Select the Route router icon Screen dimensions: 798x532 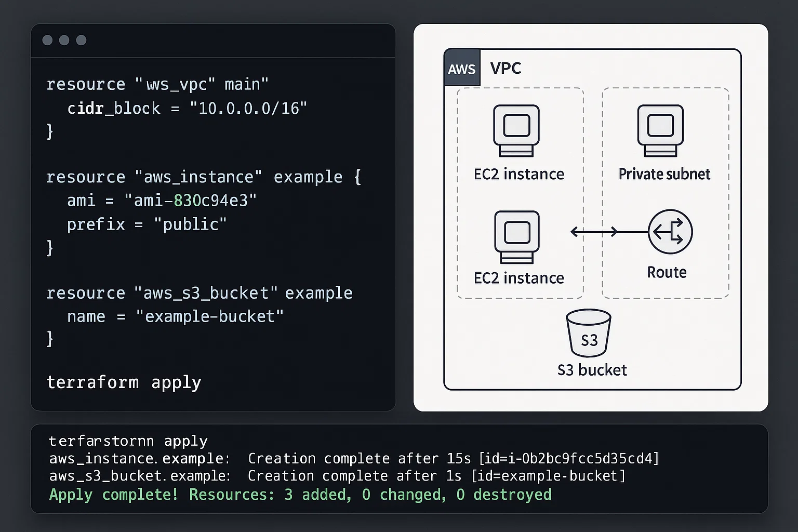click(x=670, y=232)
